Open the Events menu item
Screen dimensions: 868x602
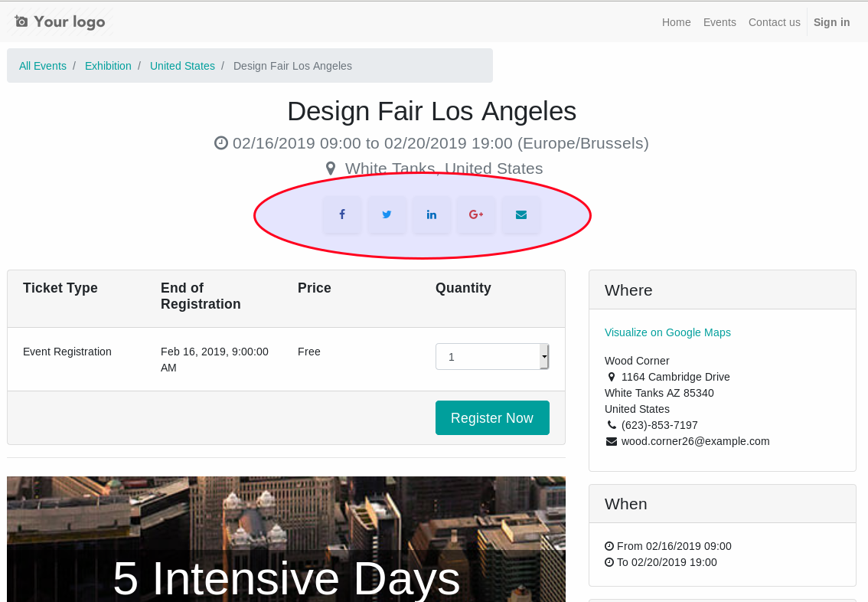[x=720, y=22]
